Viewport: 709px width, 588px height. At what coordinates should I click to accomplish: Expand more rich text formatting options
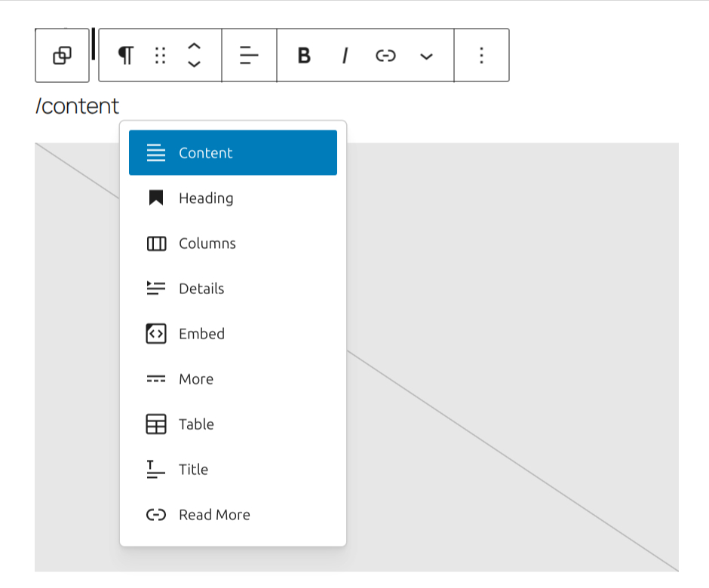426,56
